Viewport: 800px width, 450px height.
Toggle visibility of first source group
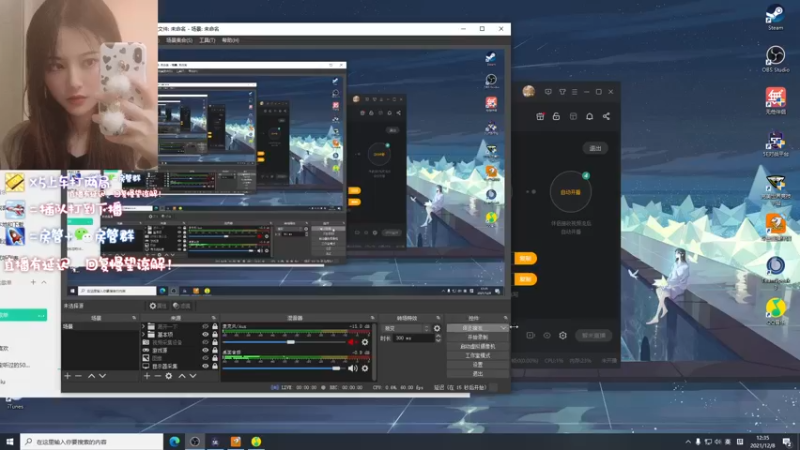click(206, 327)
